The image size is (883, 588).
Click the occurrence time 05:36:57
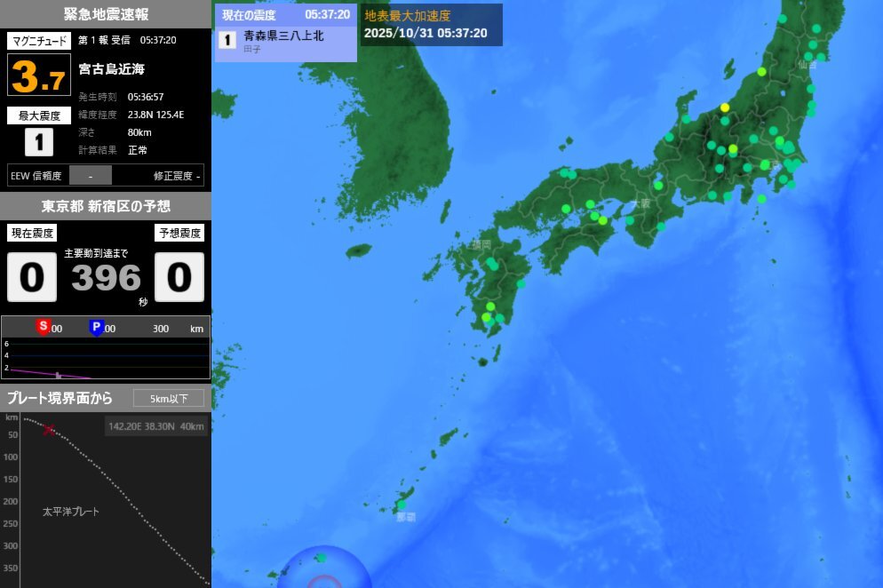[146, 97]
